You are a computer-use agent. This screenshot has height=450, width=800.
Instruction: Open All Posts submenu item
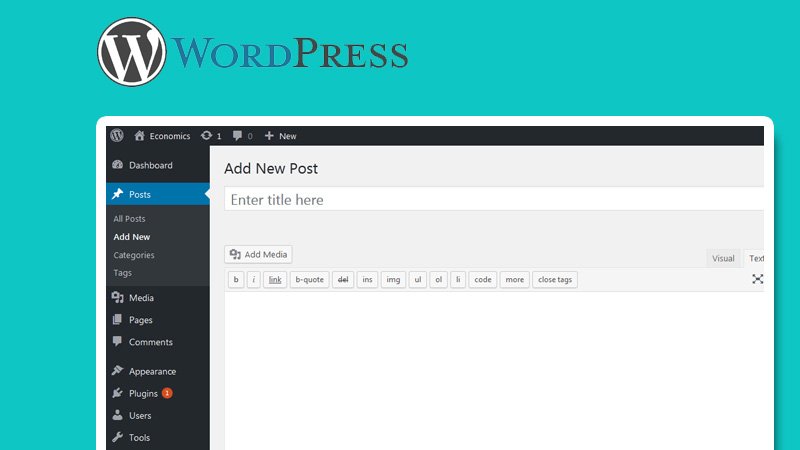point(129,218)
